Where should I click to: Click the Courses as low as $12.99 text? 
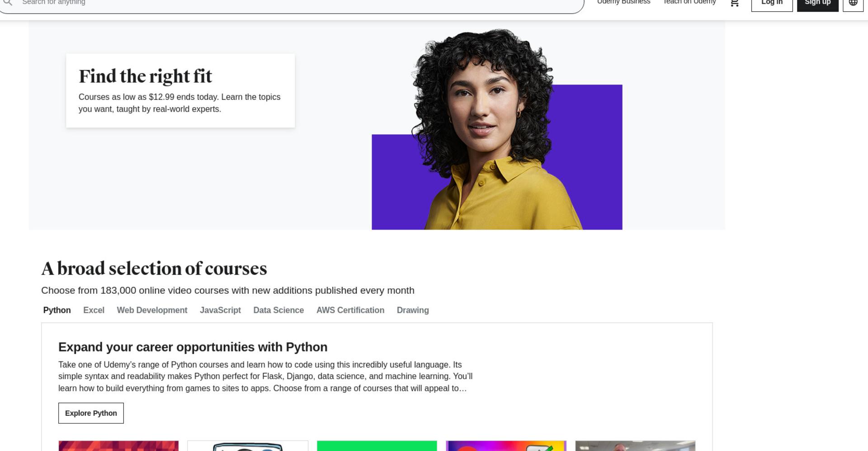click(179, 103)
